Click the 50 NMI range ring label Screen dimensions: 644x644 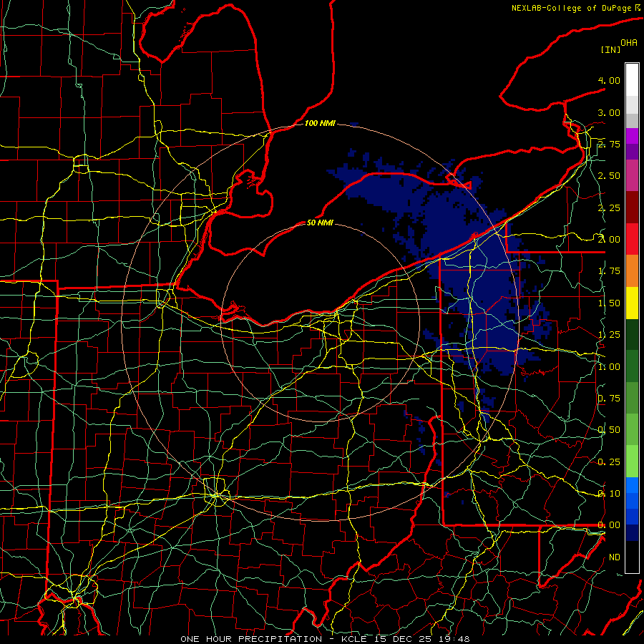point(320,223)
